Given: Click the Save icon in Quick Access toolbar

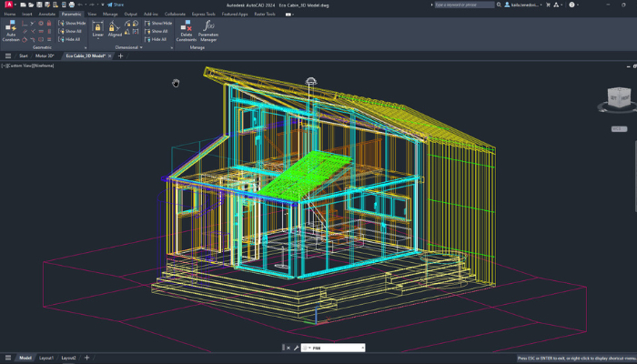Looking at the screenshot, I should click(x=39, y=5).
